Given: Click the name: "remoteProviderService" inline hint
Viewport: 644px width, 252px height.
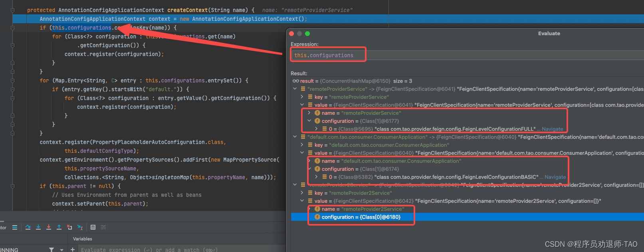Looking at the screenshot, I should (x=307, y=10).
